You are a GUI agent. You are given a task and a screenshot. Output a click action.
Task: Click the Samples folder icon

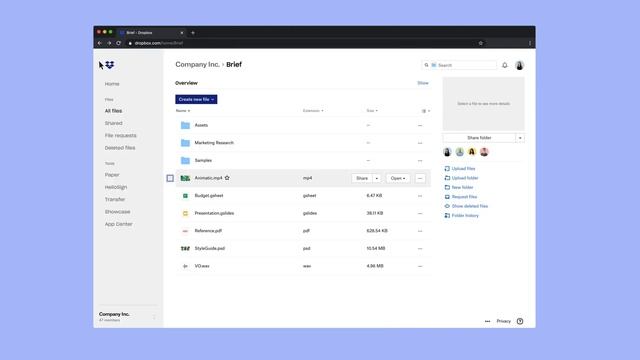(185, 160)
